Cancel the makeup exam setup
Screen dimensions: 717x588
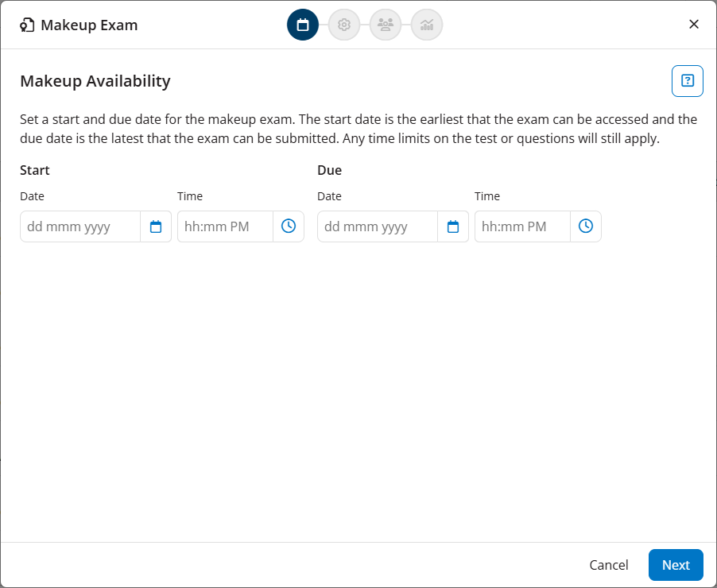(608, 565)
